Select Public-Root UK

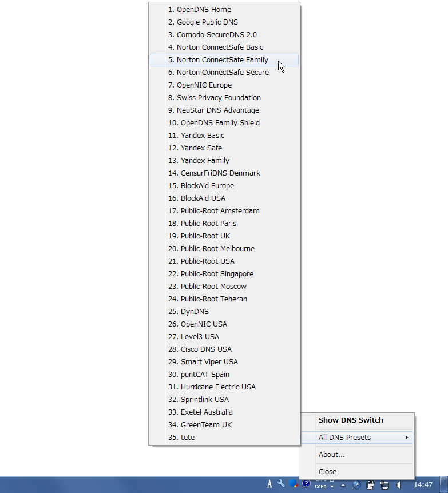[x=224, y=236]
